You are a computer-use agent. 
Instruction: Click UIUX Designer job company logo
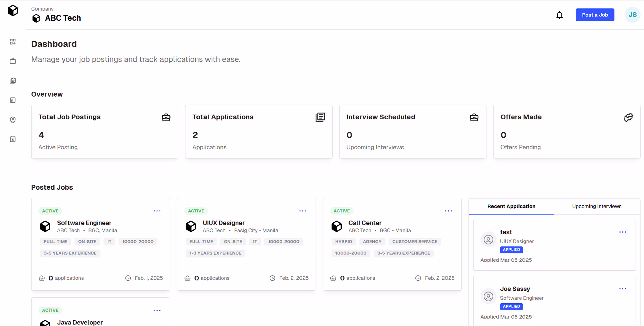pyautogui.click(x=191, y=226)
